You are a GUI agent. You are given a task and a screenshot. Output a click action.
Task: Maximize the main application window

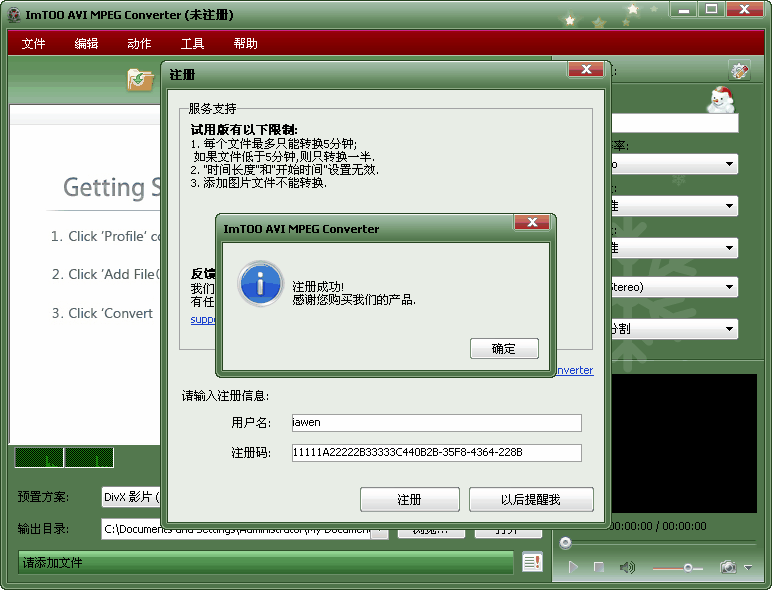[711, 9]
